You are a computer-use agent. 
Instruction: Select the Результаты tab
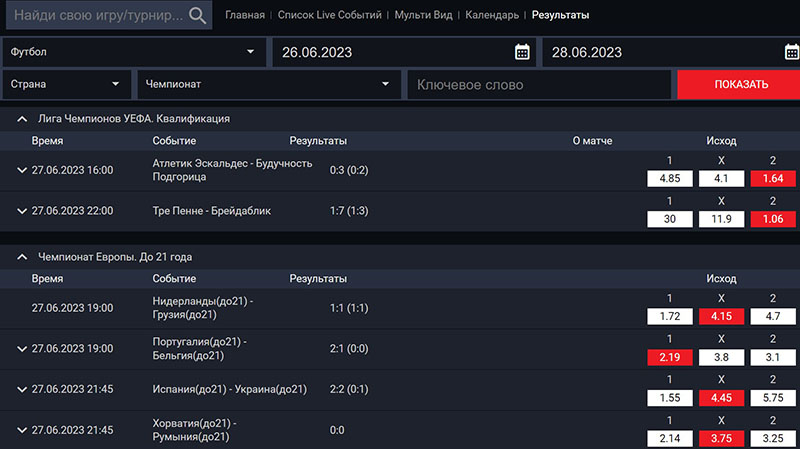[x=560, y=15]
